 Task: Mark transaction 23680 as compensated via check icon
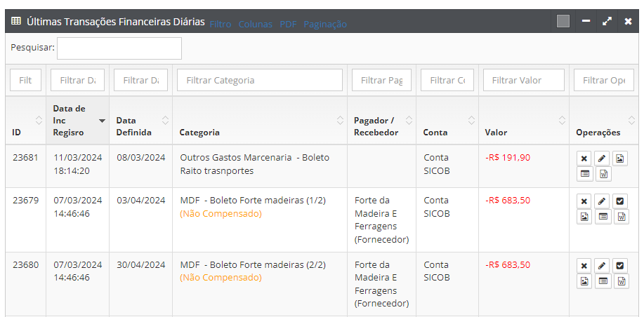coord(620,266)
